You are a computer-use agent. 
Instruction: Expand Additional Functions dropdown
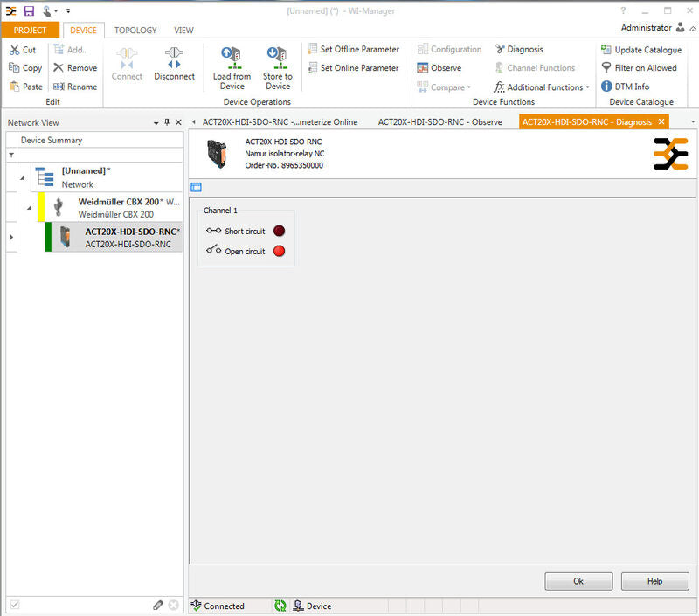(x=587, y=87)
